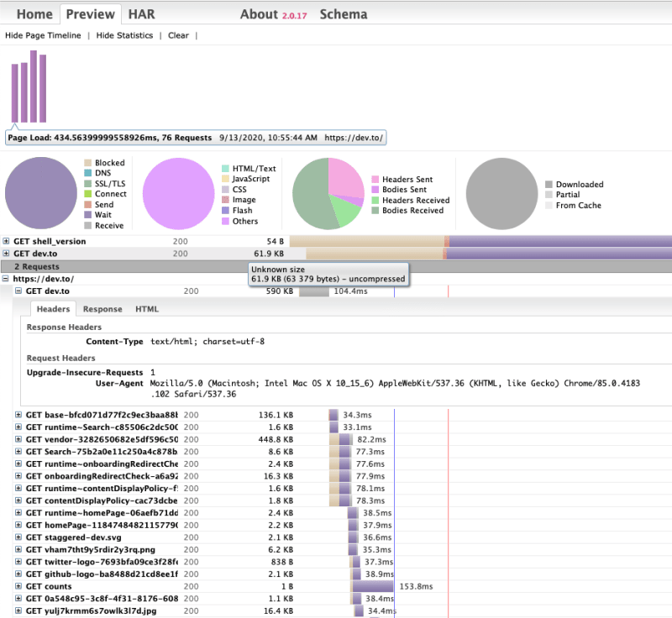Expand GET homePage-1184748482115779 request
The image size is (672, 618).
click(x=18, y=525)
